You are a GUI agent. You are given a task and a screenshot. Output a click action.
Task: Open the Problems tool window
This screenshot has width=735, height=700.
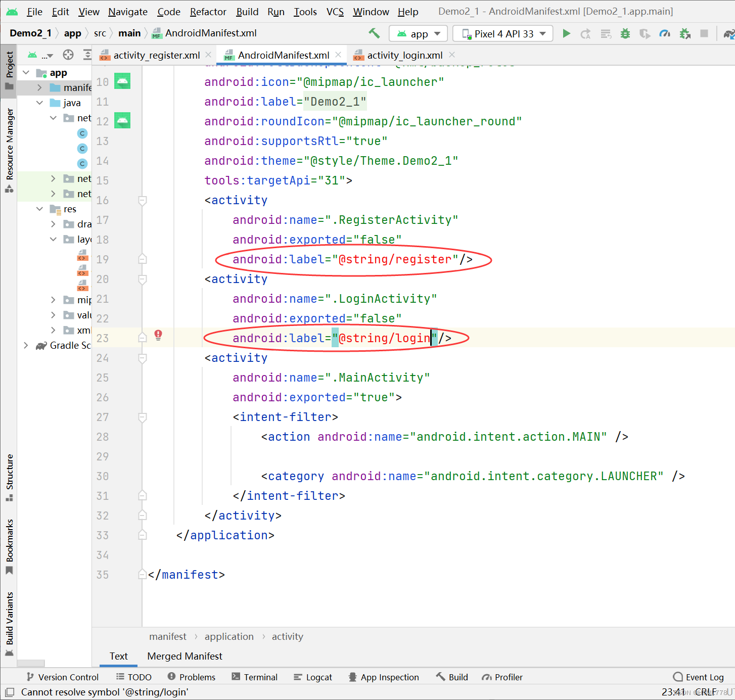click(x=192, y=677)
